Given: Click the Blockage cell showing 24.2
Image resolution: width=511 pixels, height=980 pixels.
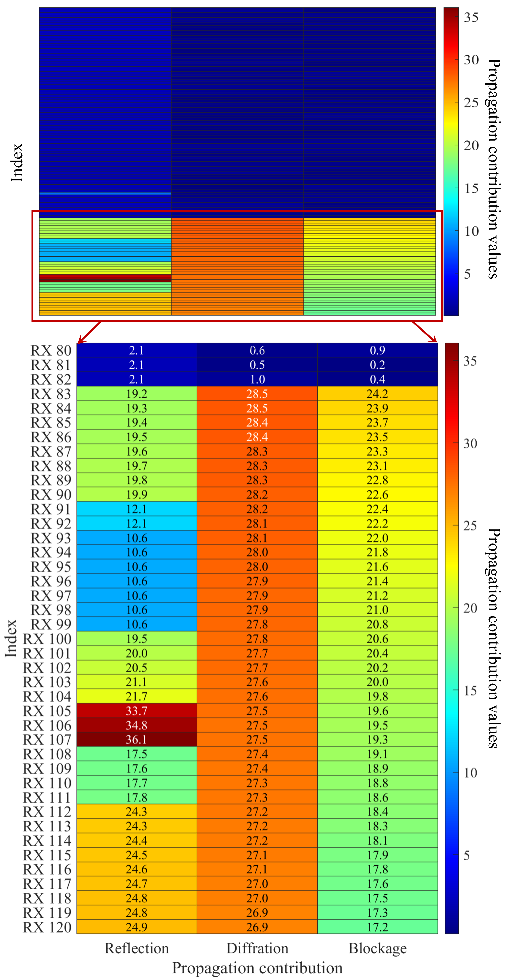Looking at the screenshot, I should [377, 394].
